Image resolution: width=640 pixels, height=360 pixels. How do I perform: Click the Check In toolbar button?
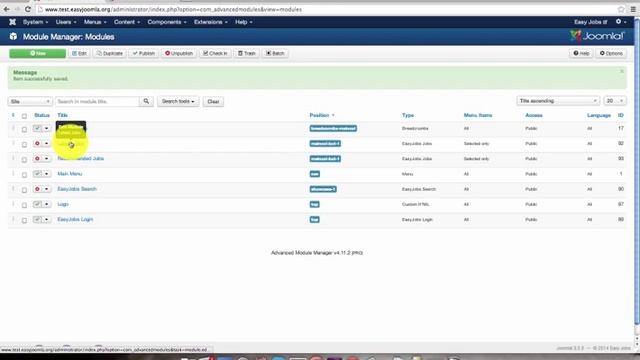pos(215,53)
